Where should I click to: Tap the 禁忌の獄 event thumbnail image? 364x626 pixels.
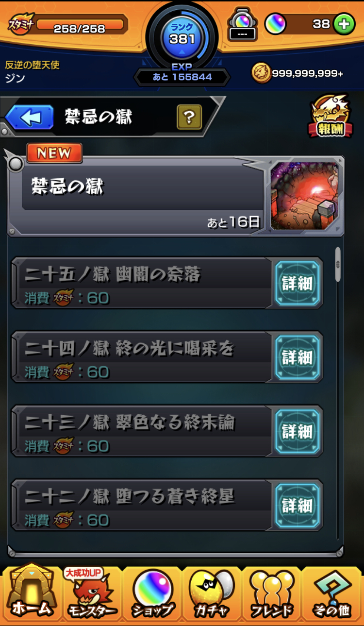coord(304,196)
